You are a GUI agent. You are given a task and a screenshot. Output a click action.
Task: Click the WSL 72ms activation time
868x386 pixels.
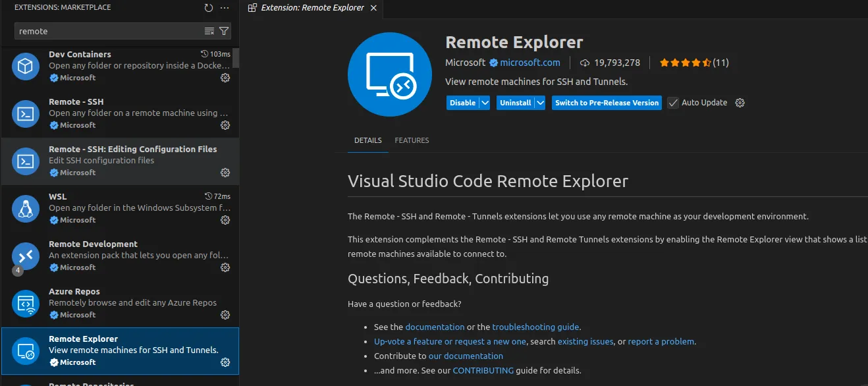tap(218, 196)
